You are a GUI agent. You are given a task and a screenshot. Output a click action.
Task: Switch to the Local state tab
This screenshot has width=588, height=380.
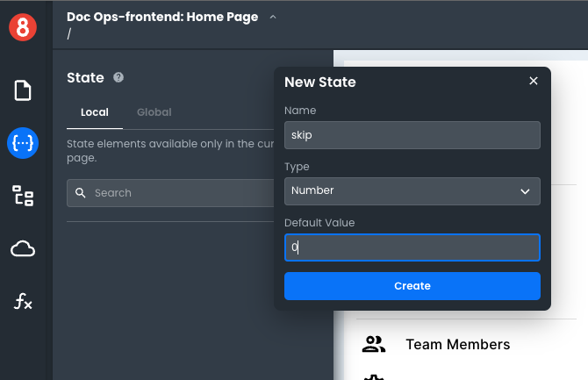[95, 112]
